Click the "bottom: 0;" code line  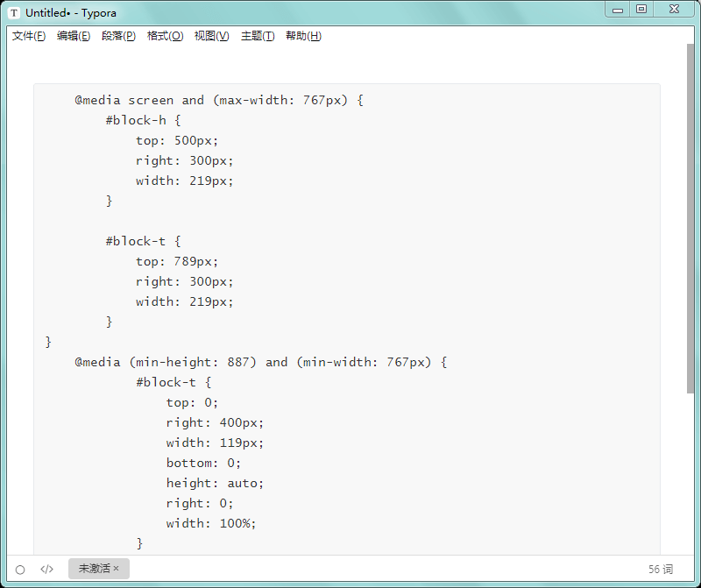(203, 463)
